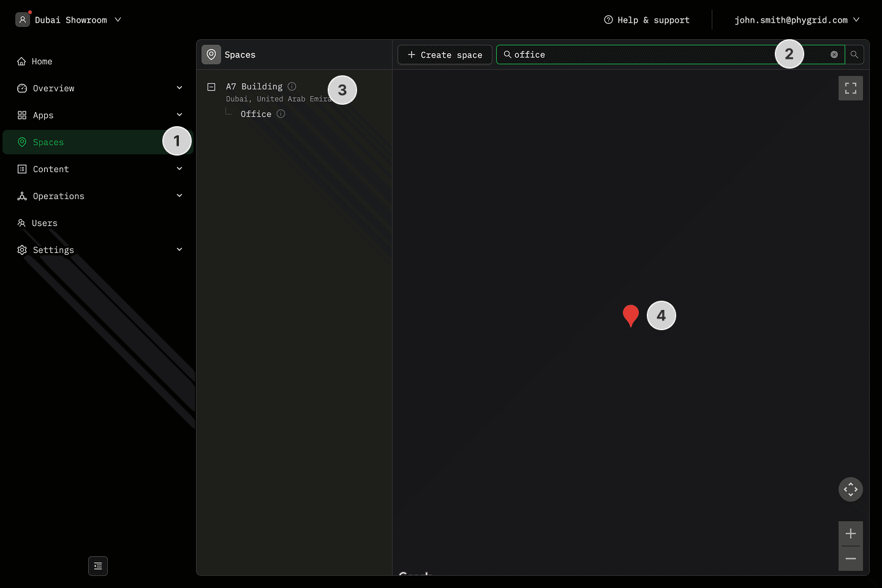Screen dimensions: 882x588
Task: Open the john.smith account dropdown
Action: pyautogui.click(x=796, y=20)
